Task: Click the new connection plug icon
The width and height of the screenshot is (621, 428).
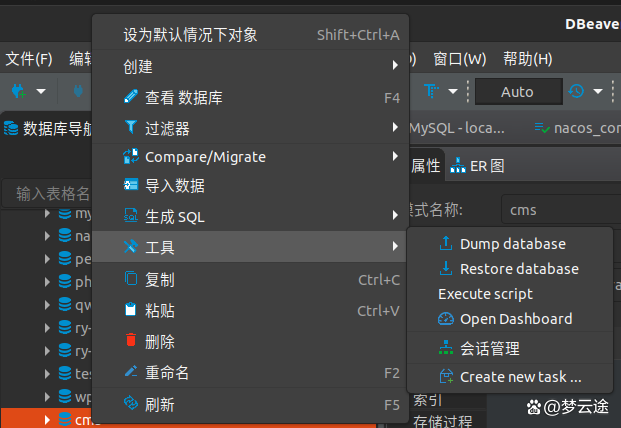Action: click(18, 91)
